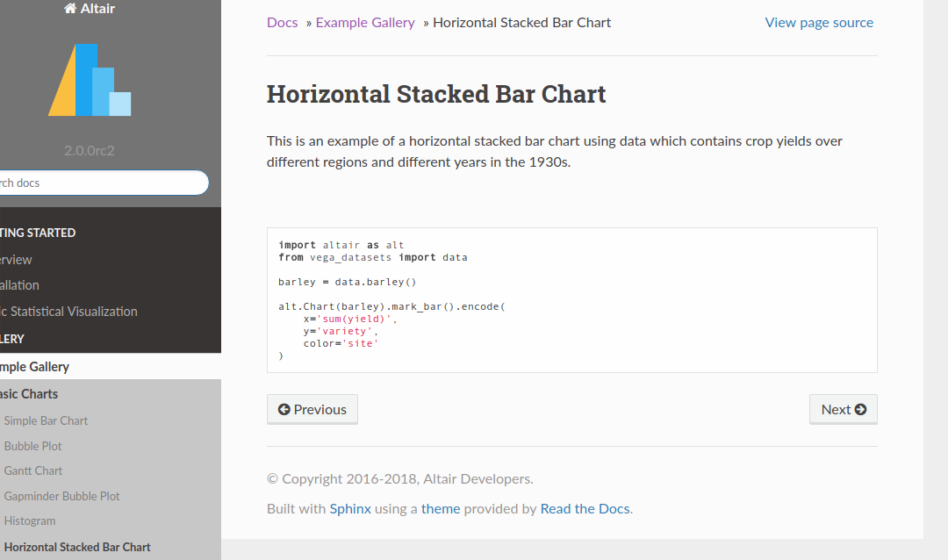
Task: Click the Previous button
Action: pyautogui.click(x=312, y=409)
